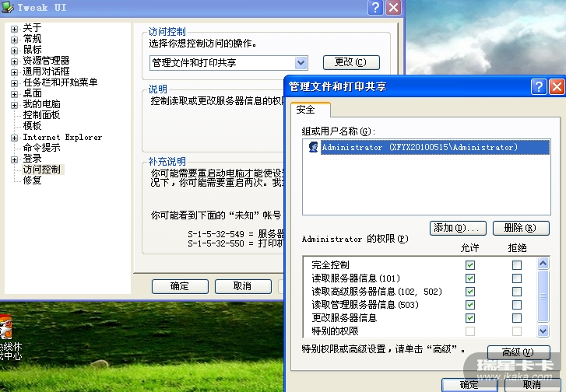Expand the 桌面 tree node
The width and height of the screenshot is (566, 392).
point(14,94)
